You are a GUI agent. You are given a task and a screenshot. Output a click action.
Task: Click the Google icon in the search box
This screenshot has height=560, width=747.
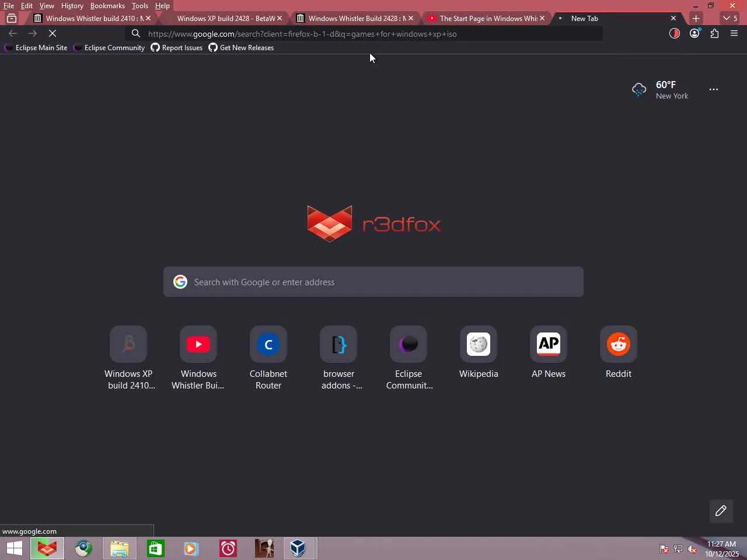180,282
